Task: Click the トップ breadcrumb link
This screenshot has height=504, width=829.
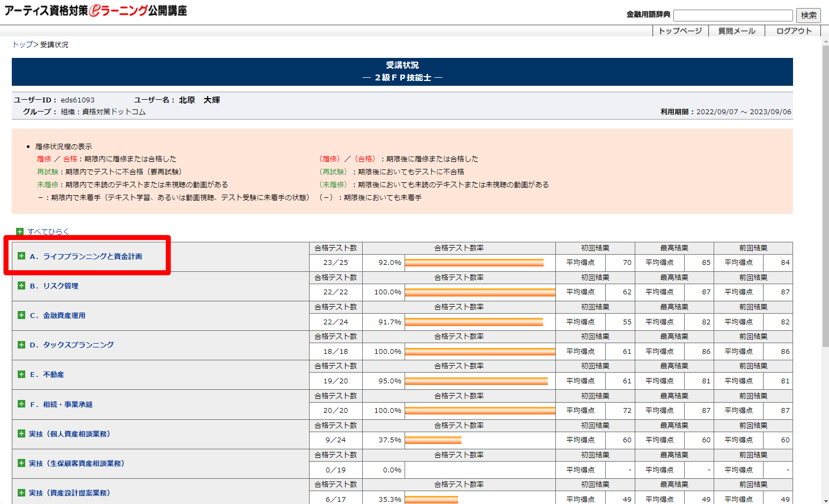Action: click(23, 45)
